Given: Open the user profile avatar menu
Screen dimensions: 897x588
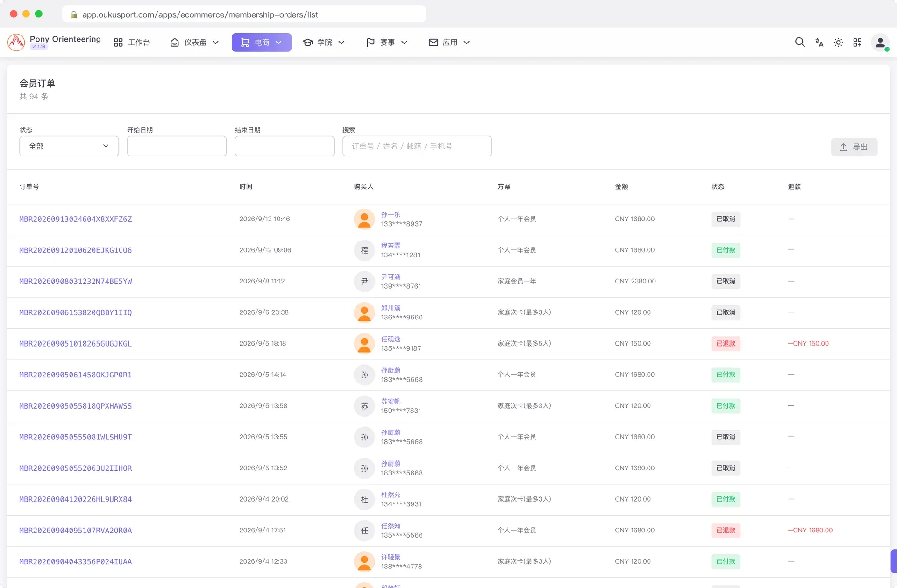Looking at the screenshot, I should coord(880,43).
